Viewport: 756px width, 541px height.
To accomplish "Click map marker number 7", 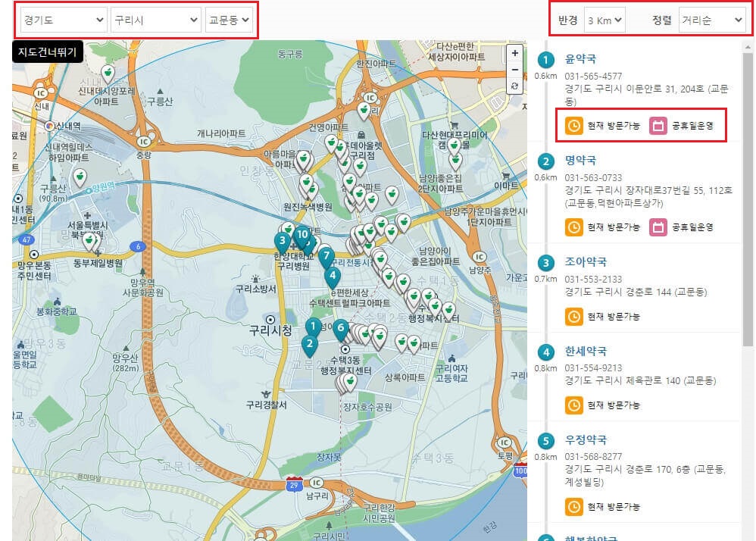I will [326, 257].
